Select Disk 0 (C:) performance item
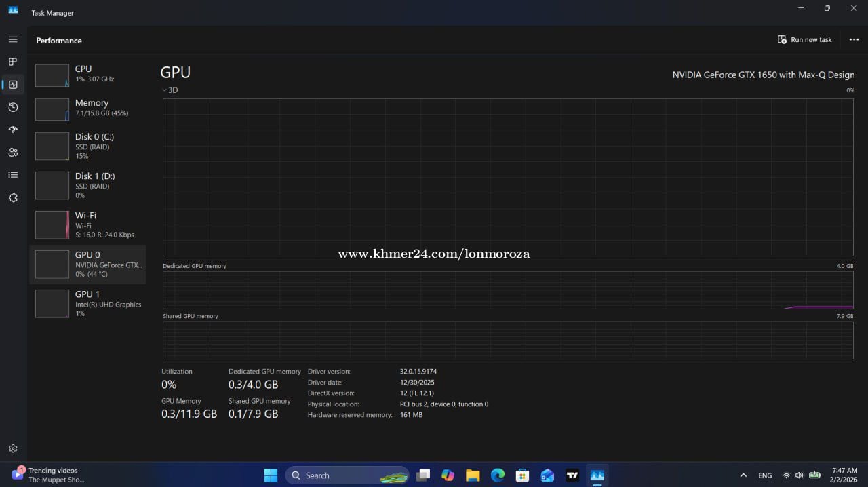This screenshot has width=868, height=487. pos(87,146)
